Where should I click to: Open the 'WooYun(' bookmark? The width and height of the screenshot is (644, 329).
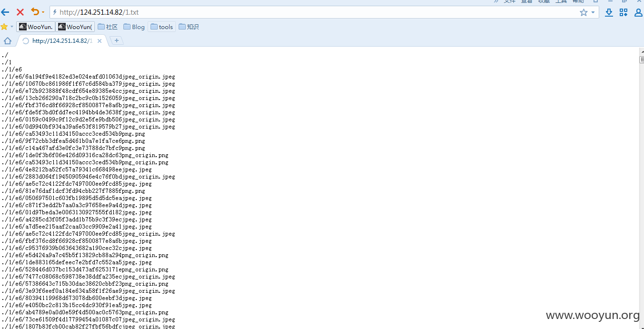[x=75, y=27]
